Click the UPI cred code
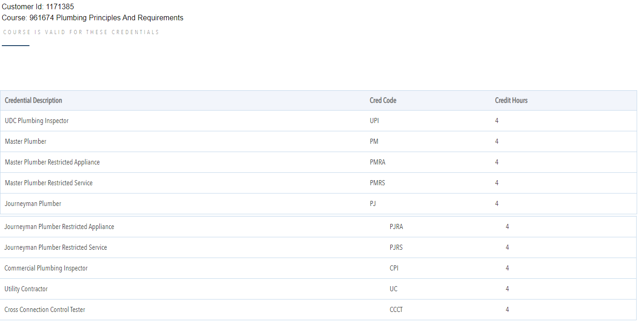The width and height of the screenshot is (644, 329). tap(374, 121)
